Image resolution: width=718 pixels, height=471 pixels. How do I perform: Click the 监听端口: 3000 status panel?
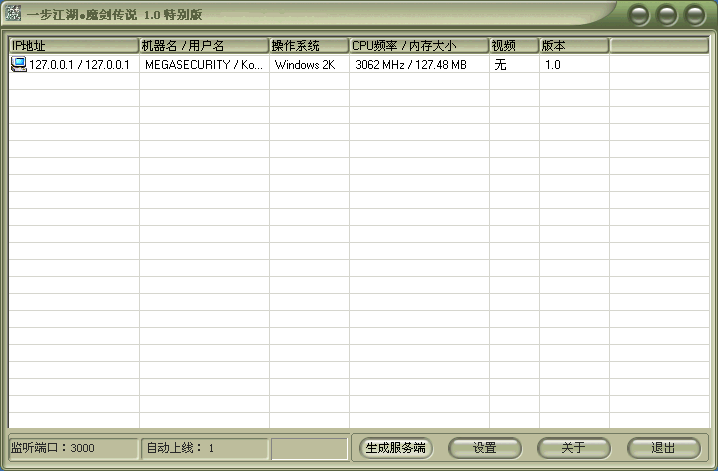click(72, 448)
